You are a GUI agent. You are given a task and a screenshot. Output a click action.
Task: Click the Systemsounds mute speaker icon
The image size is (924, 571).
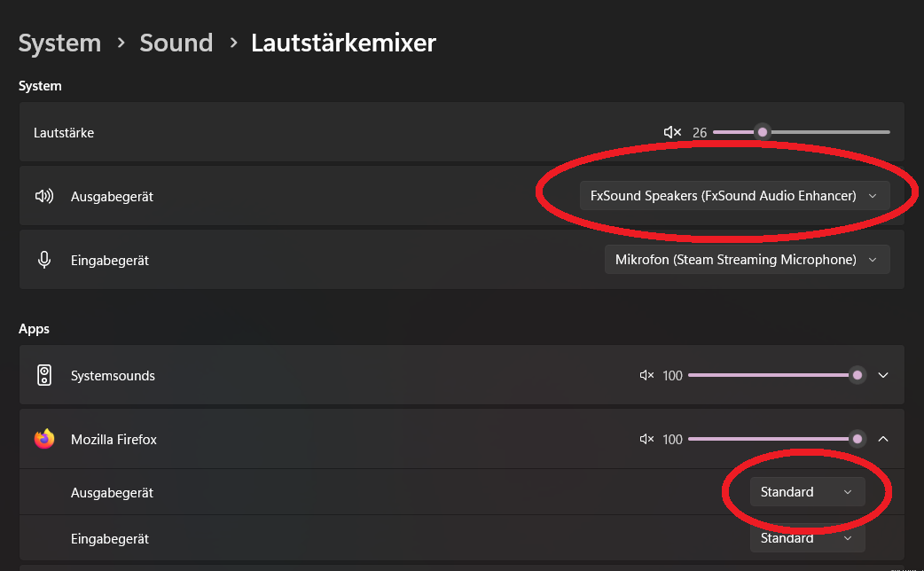(x=646, y=376)
